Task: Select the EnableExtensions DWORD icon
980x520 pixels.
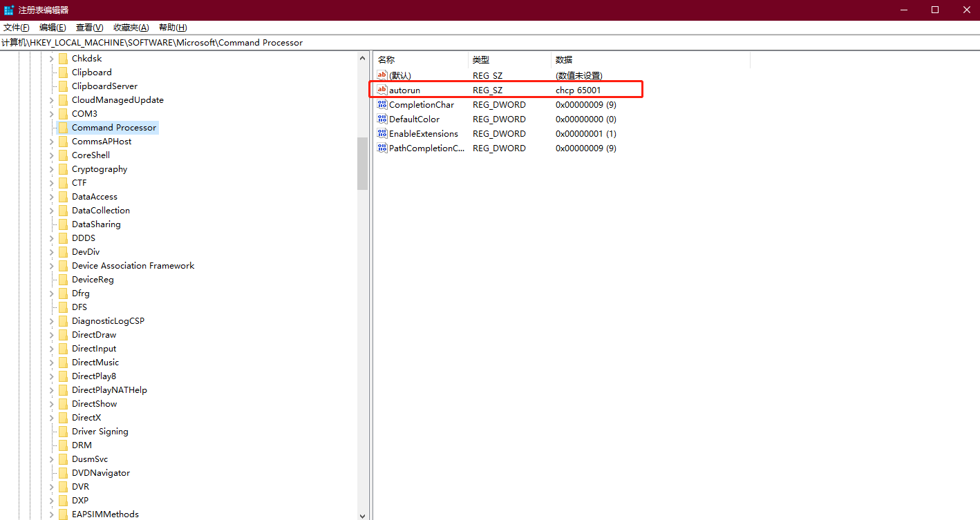Action: coord(381,133)
